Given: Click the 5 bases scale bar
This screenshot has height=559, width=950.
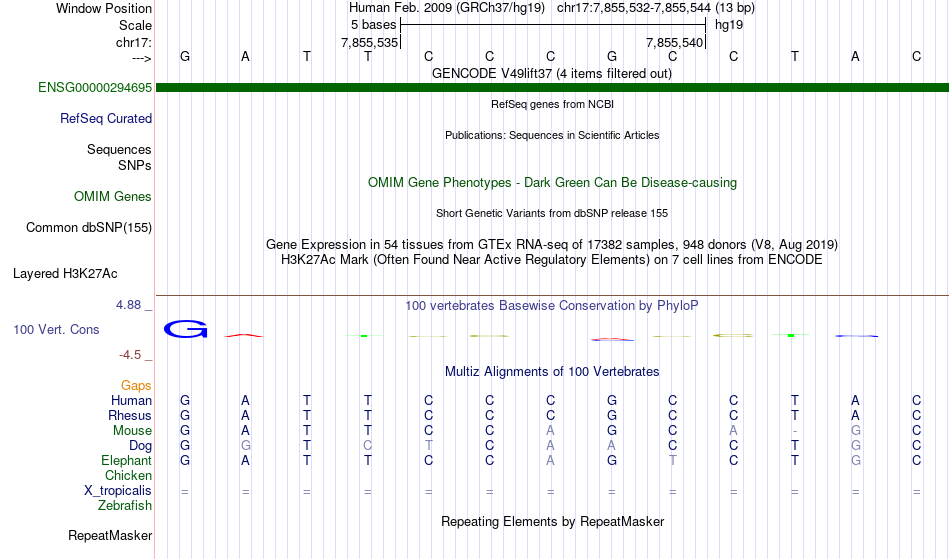Looking at the screenshot, I should tap(553, 25).
